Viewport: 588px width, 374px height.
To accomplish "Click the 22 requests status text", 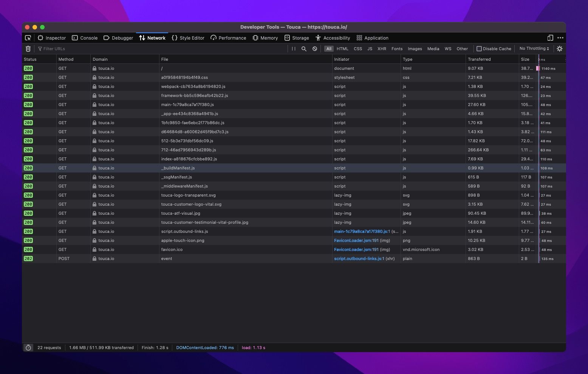I will tap(49, 348).
